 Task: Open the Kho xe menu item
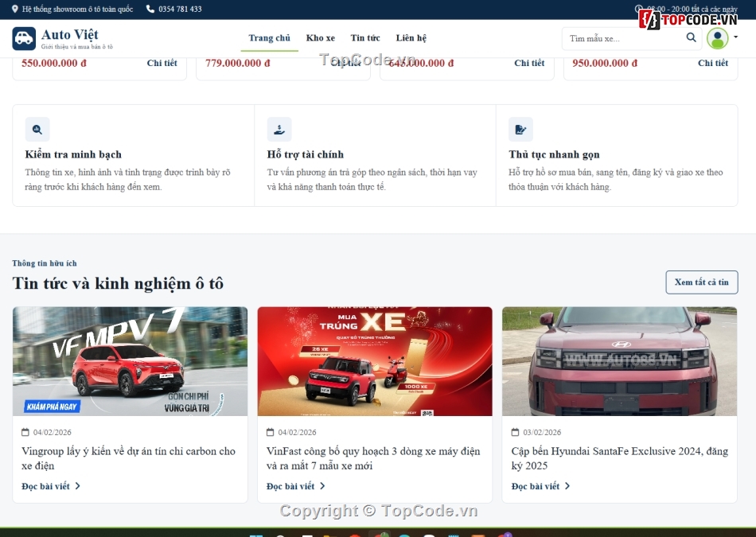(321, 38)
